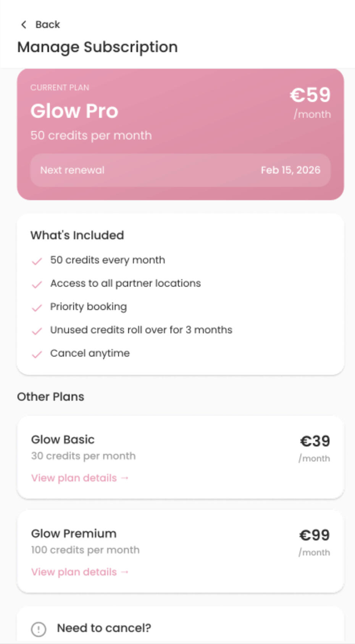Click the What's Included heading
Viewport: 355px width, 644px height.
tap(77, 235)
